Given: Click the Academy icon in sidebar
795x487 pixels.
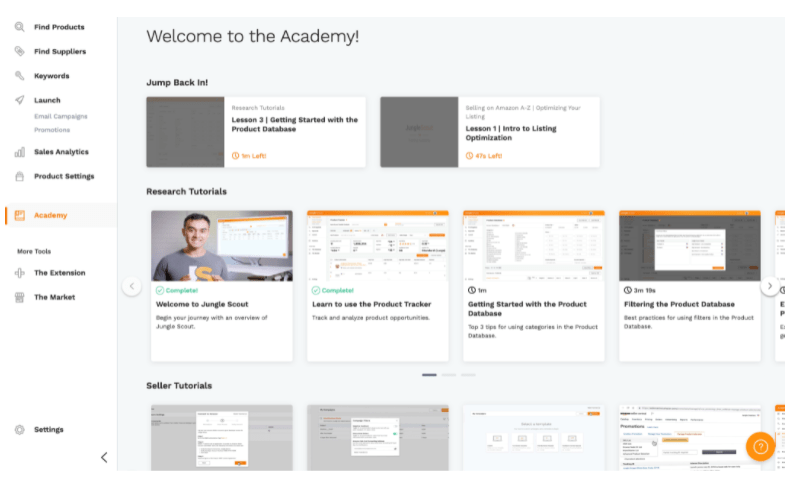Looking at the screenshot, I should [x=19, y=215].
